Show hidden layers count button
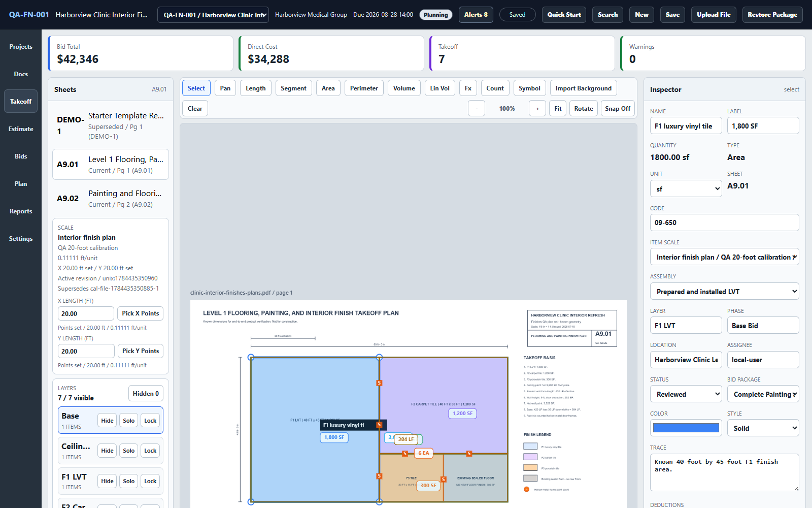The image size is (812, 508). [146, 394]
